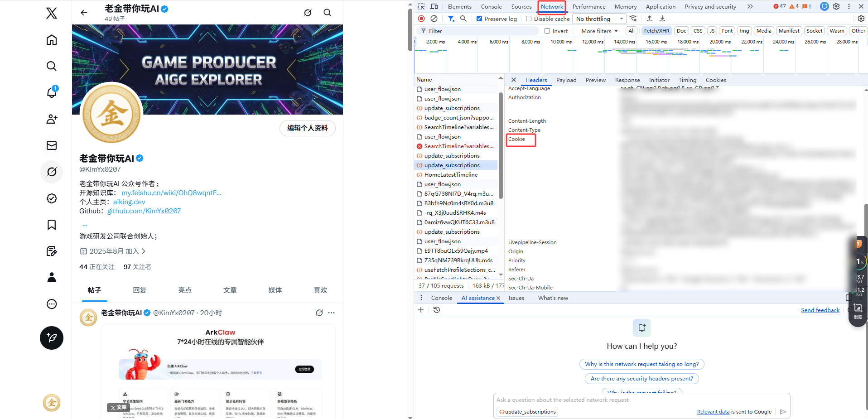Viewport: 868px width, 419px height.
Task: Click the DevTools clear network log icon
Action: pyautogui.click(x=434, y=19)
